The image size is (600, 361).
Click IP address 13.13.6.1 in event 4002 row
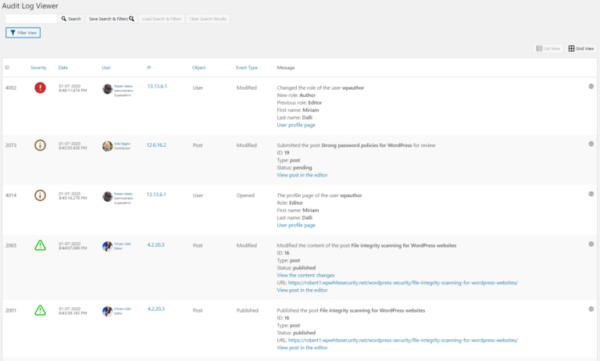157,86
